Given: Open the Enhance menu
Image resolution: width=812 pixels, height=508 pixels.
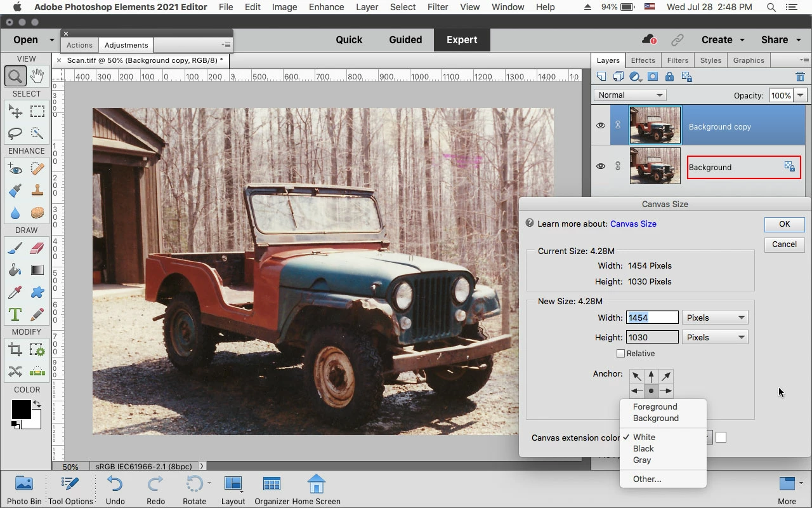Looking at the screenshot, I should point(327,7).
